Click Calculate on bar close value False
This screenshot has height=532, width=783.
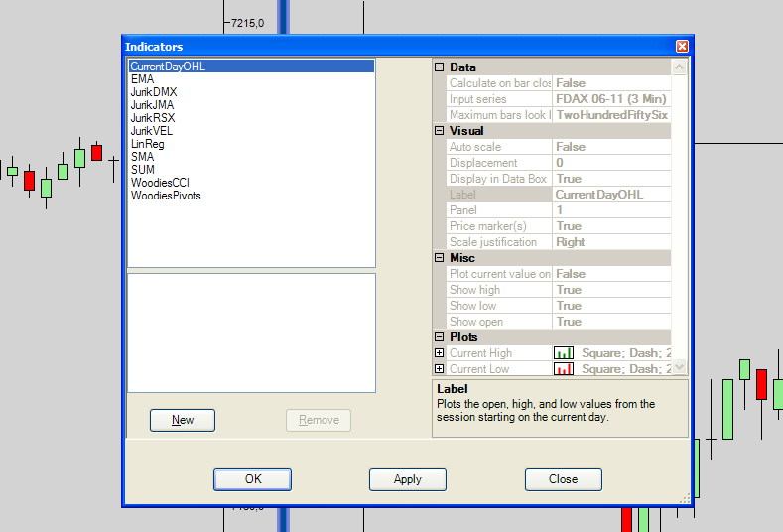pos(611,83)
